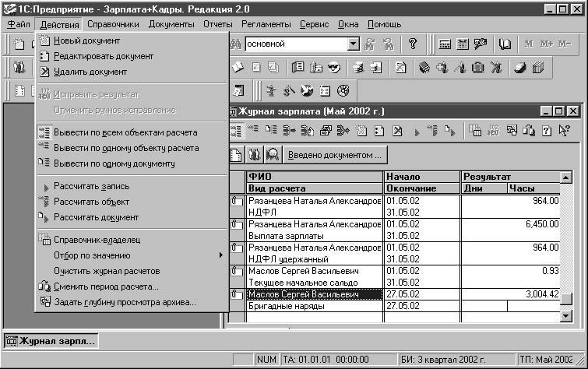Click the eraser block icon in toolbar

[x=520, y=68]
